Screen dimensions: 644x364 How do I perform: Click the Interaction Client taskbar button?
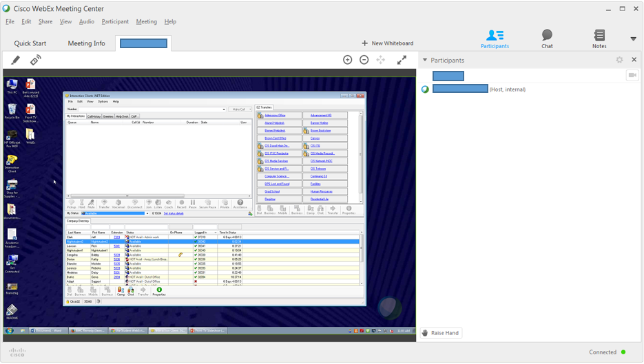(168, 330)
